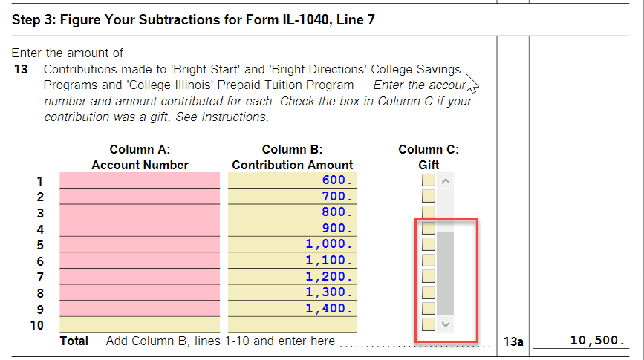The width and height of the screenshot is (644, 360).
Task: Check the Gift box for line 1
Action: (429, 180)
